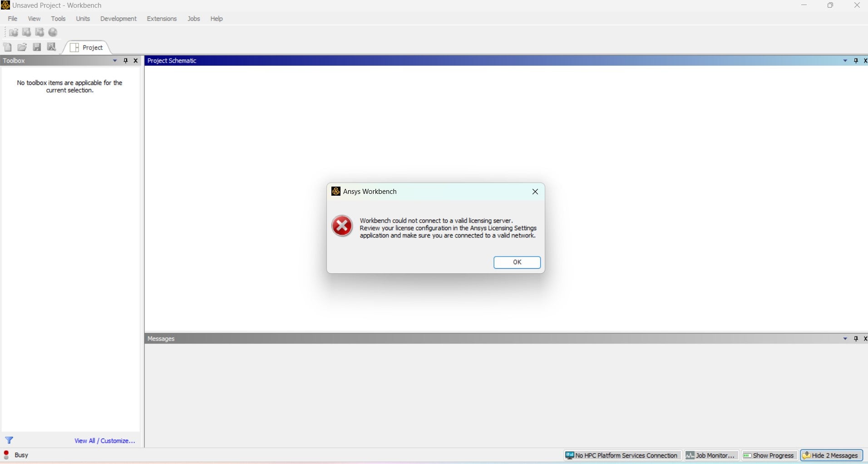Open the Jobs menu
Screen dimensions: 868x464
pos(194,19)
